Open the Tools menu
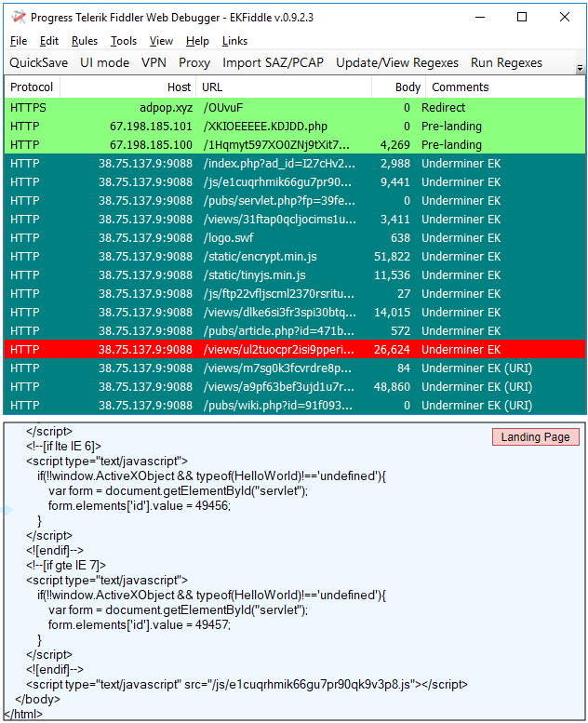The width and height of the screenshot is (588, 723). (123, 41)
